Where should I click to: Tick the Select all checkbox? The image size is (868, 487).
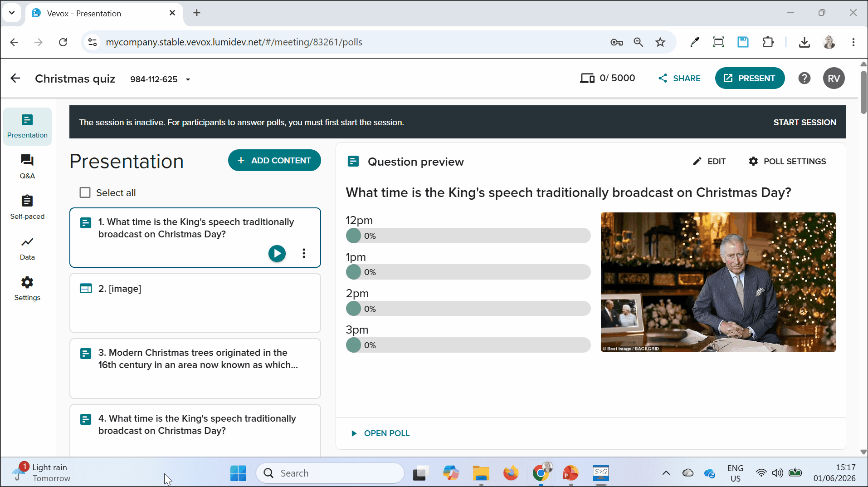click(x=85, y=192)
